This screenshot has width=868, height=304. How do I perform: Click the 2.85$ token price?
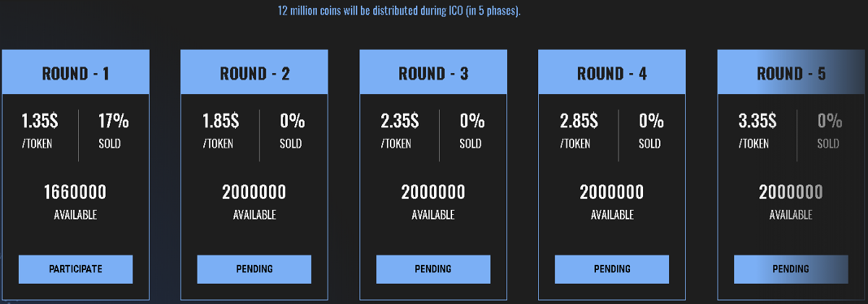point(579,121)
